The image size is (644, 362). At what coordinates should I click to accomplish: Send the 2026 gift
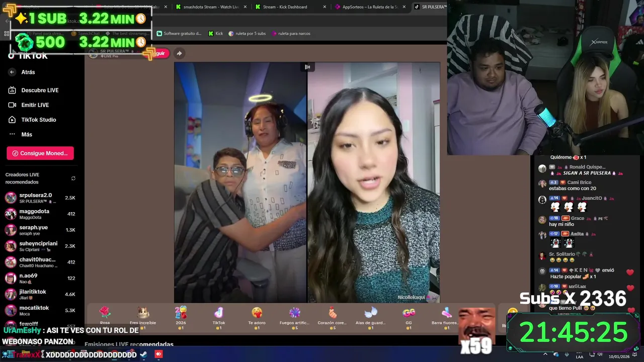click(x=181, y=317)
